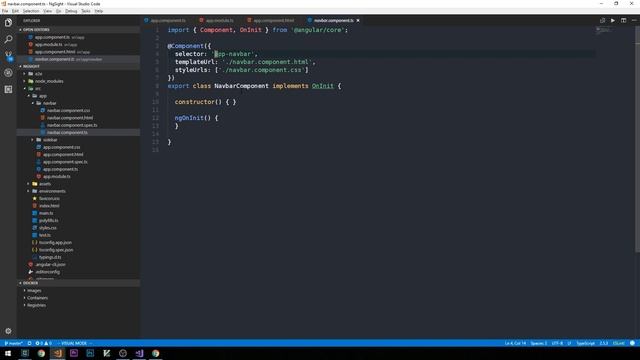This screenshot has width=640, height=360.
Task: Click the Visual Studio icon on the taskbar
Action: click(139, 353)
